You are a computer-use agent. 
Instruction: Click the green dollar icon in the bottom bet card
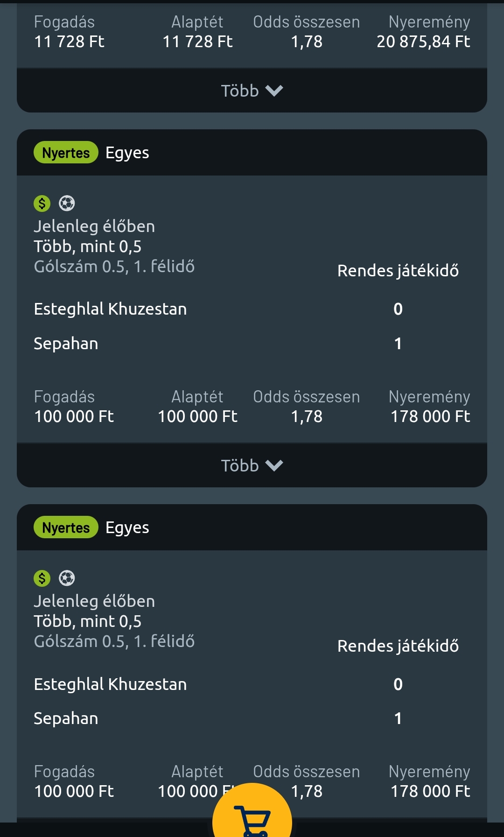(x=42, y=578)
